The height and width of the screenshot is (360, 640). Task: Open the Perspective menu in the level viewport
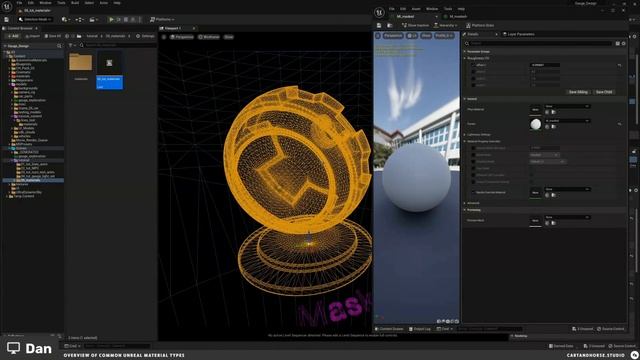tap(182, 37)
